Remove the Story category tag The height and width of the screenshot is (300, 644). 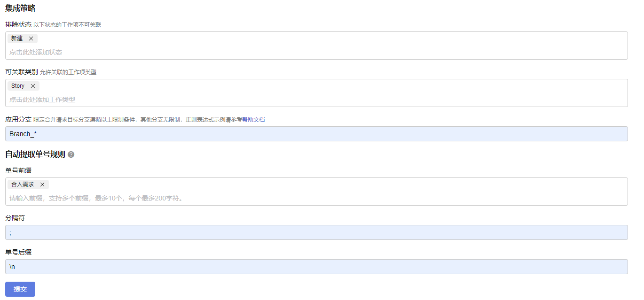tap(33, 86)
